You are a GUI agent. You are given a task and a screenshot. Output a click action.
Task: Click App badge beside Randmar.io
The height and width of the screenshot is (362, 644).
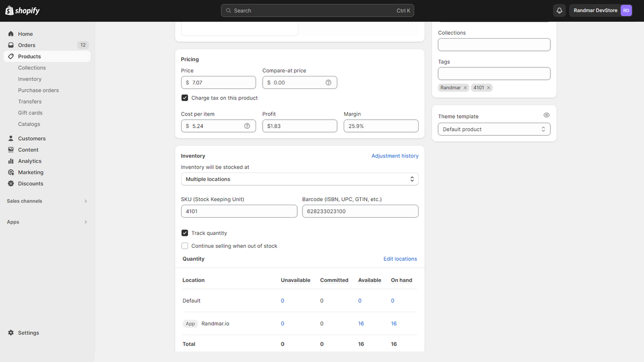click(190, 324)
